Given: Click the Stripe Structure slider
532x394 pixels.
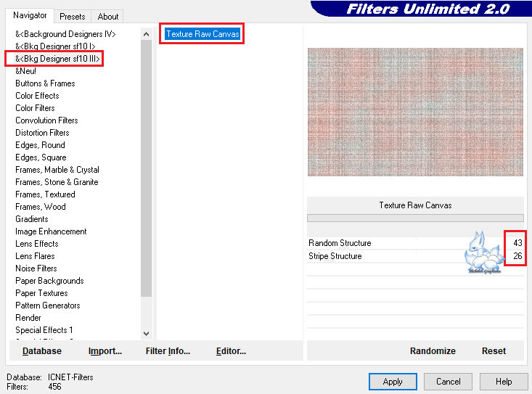Looking at the screenshot, I should (406, 256).
